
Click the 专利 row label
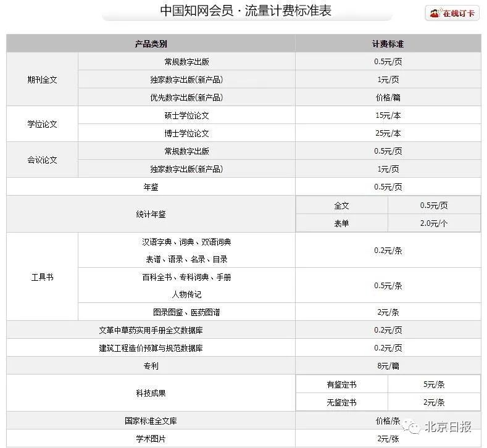(151, 366)
